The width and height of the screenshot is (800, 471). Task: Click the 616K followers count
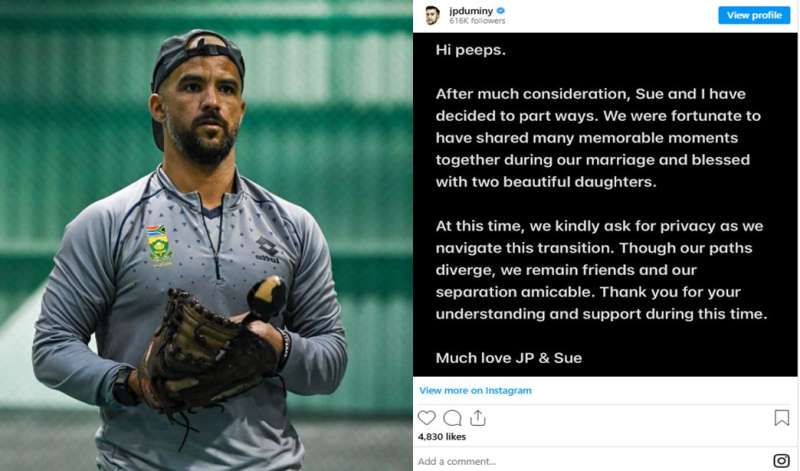(477, 21)
